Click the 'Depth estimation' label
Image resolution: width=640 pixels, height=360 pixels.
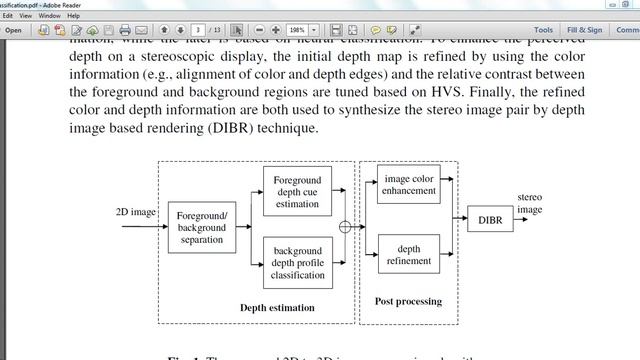(277, 307)
